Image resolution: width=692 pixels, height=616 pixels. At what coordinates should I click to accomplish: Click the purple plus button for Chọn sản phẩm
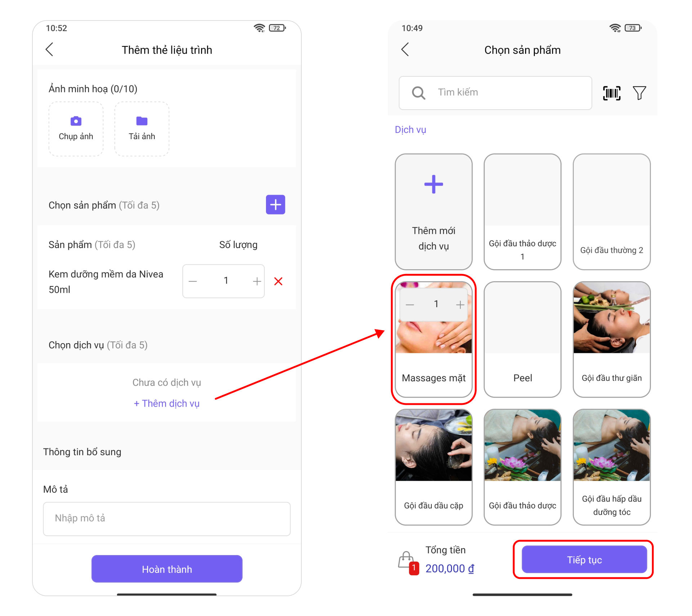tap(275, 205)
